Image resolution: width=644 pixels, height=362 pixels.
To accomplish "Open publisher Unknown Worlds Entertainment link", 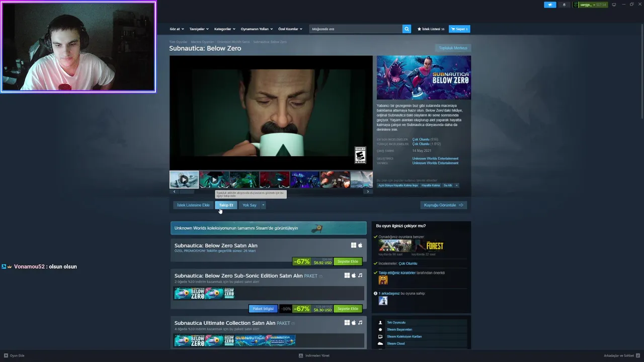I will pos(435,163).
